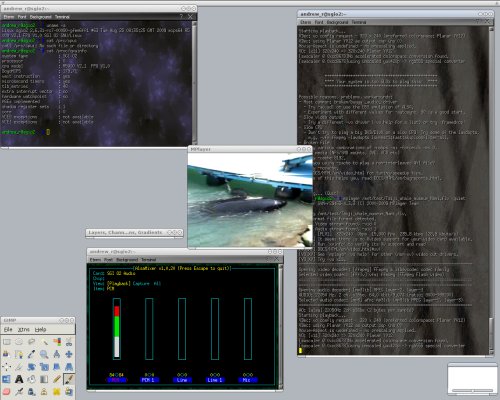Select the Perspective tool in GIMP
The image size is (500, 400).
tap(69, 367)
